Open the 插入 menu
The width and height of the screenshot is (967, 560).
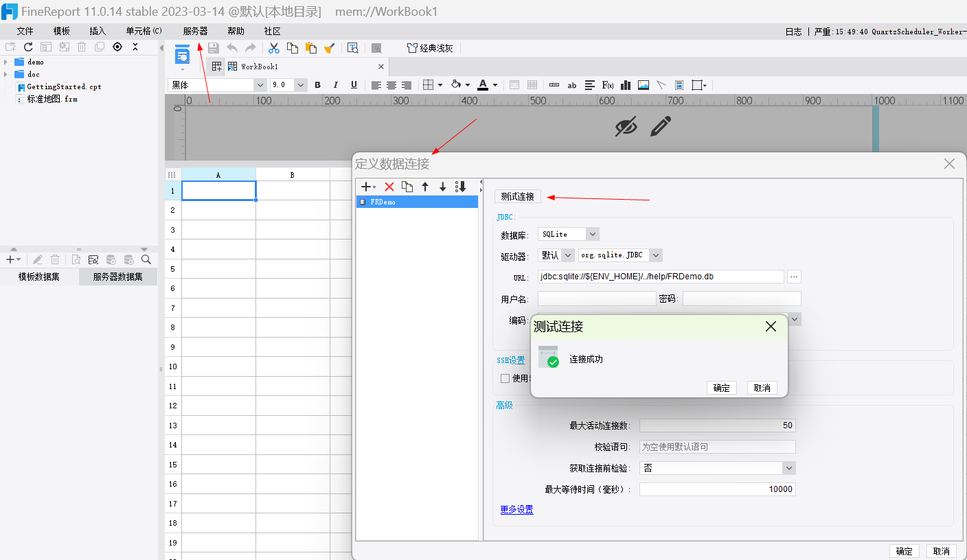pyautogui.click(x=98, y=32)
